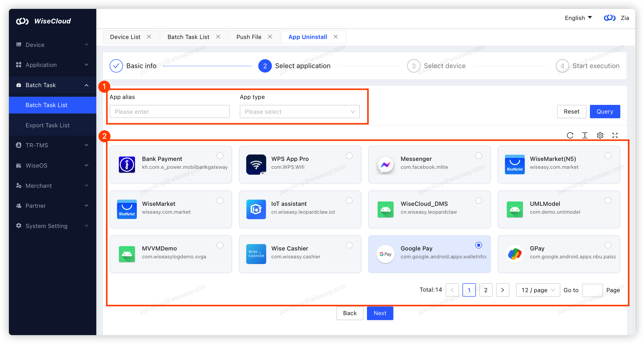The height and width of the screenshot is (344, 644).
Task: Click the Wise Cashier app icon
Action: click(256, 254)
